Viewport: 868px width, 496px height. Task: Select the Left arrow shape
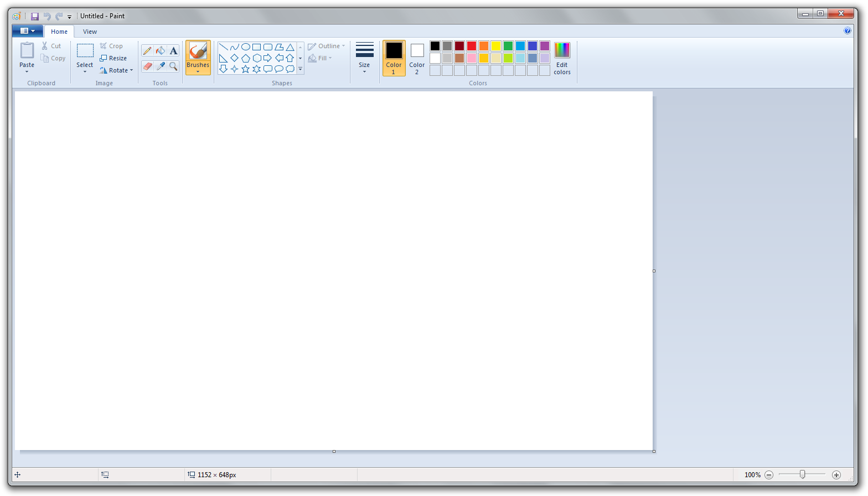[278, 58]
